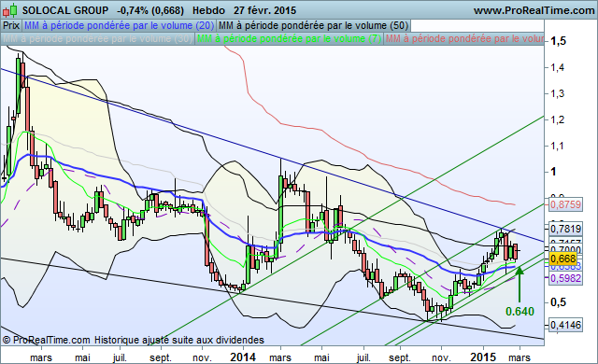This screenshot has height=364, width=598.
Task: Click the 1,1 axis value
Action: pos(557,146)
